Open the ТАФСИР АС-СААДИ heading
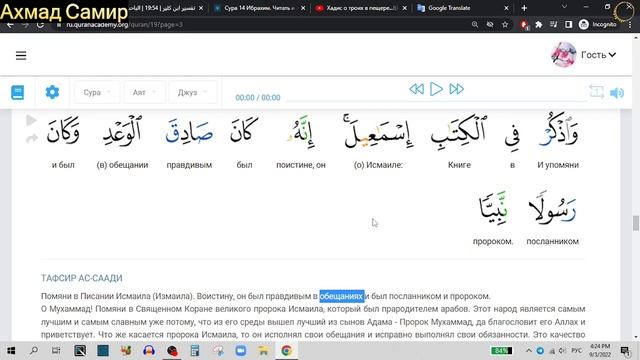 [x=82, y=278]
